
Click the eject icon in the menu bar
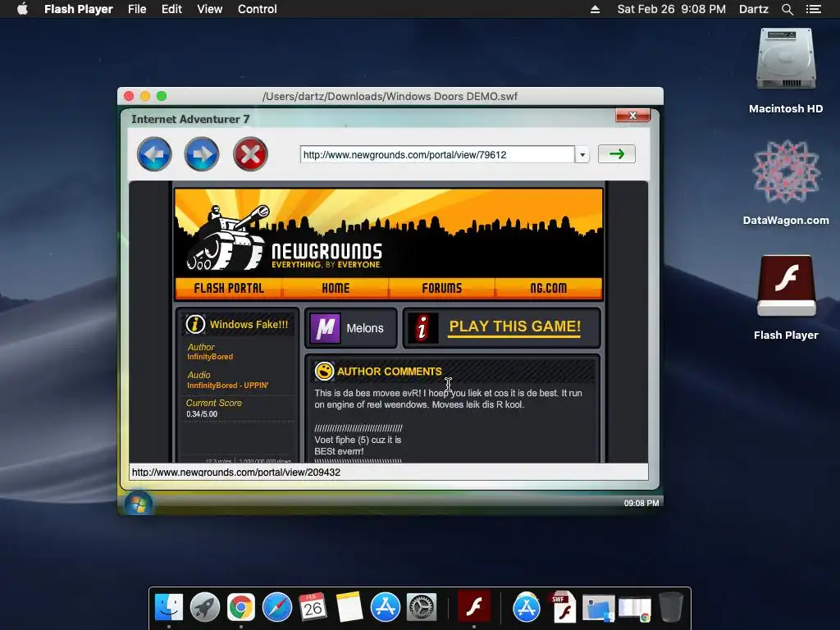point(595,9)
